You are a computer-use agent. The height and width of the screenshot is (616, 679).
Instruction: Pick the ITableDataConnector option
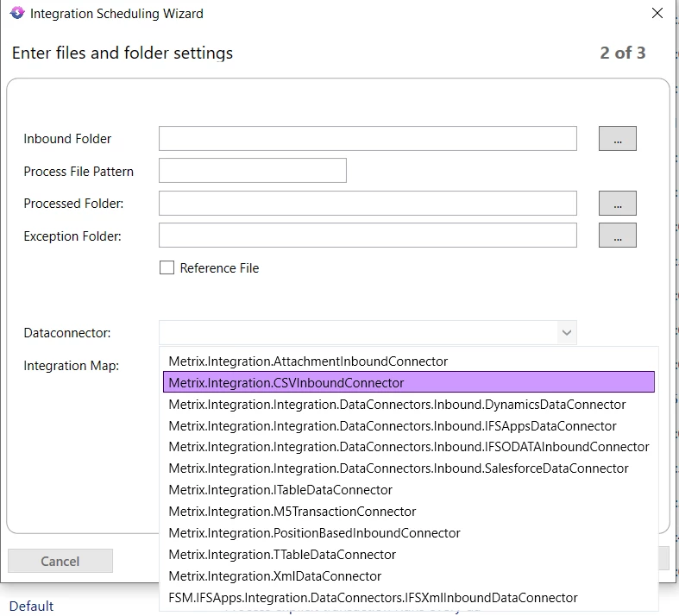(x=280, y=490)
